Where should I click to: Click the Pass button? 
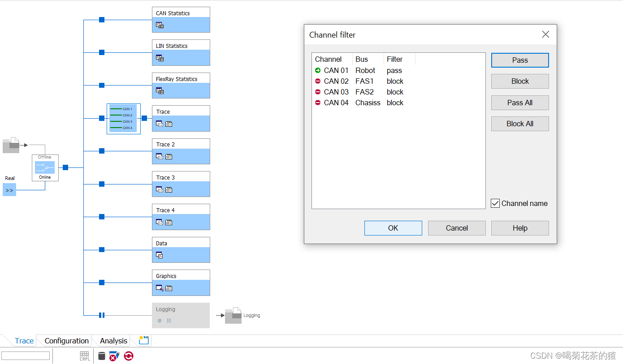point(520,60)
